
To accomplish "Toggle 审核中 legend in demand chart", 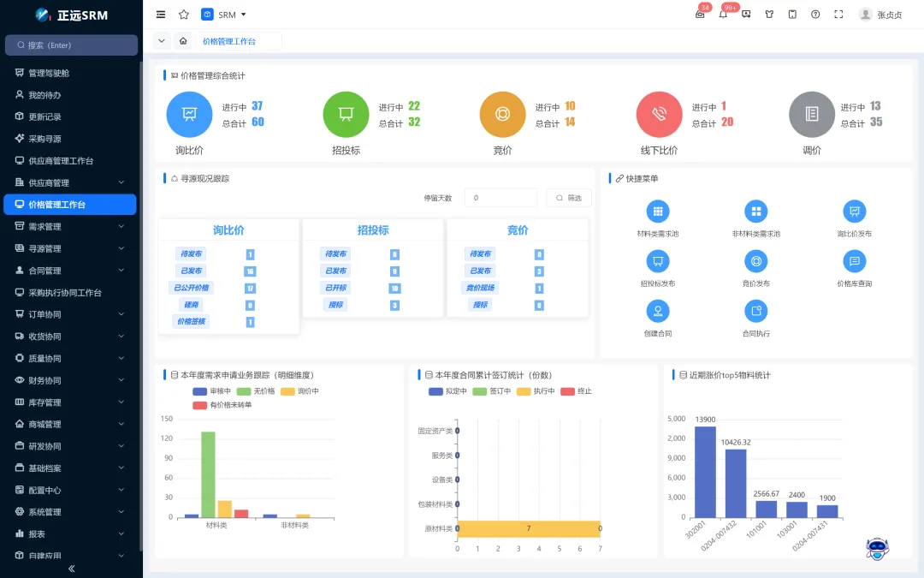I will pos(211,391).
